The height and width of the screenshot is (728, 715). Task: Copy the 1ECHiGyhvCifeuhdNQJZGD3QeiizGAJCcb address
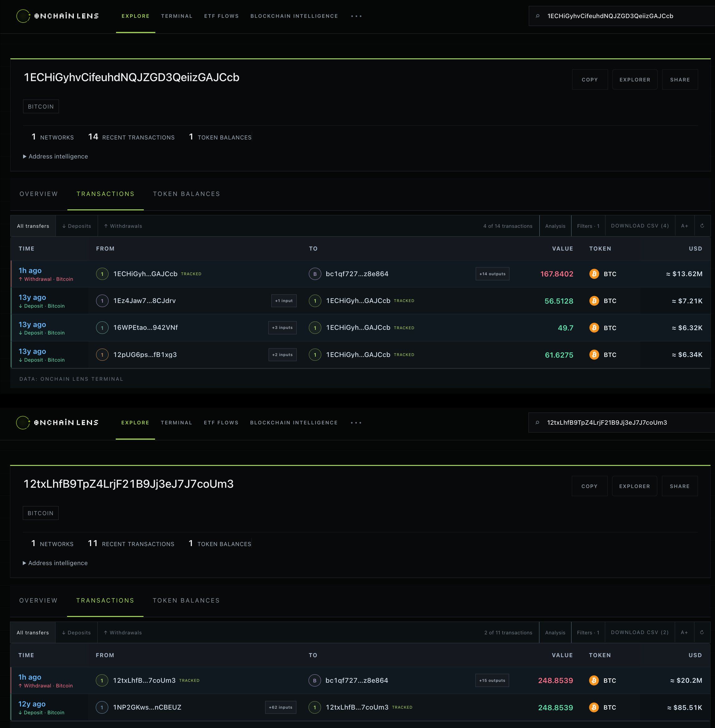(x=590, y=80)
